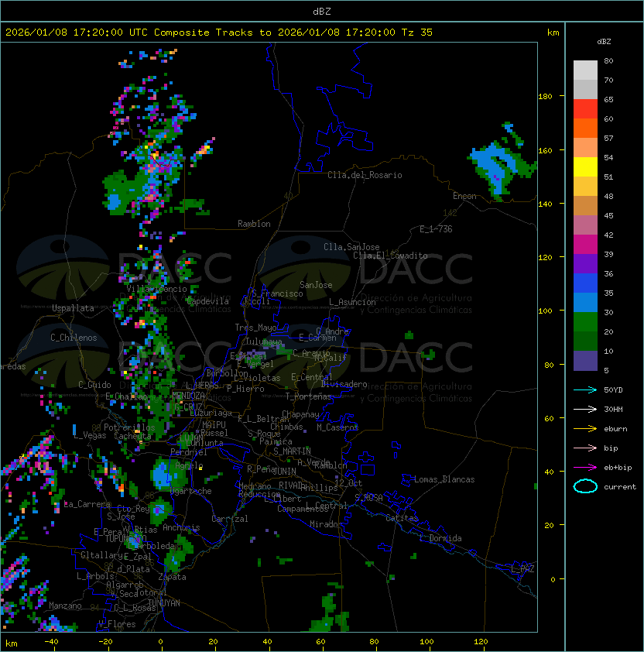
Task: Click the 'E_1-736' label
Action: click(x=436, y=229)
